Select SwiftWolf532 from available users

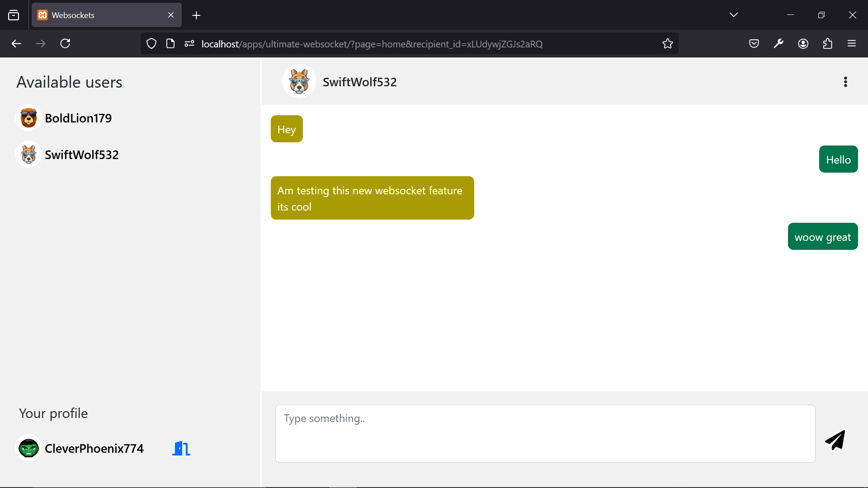coord(81,155)
